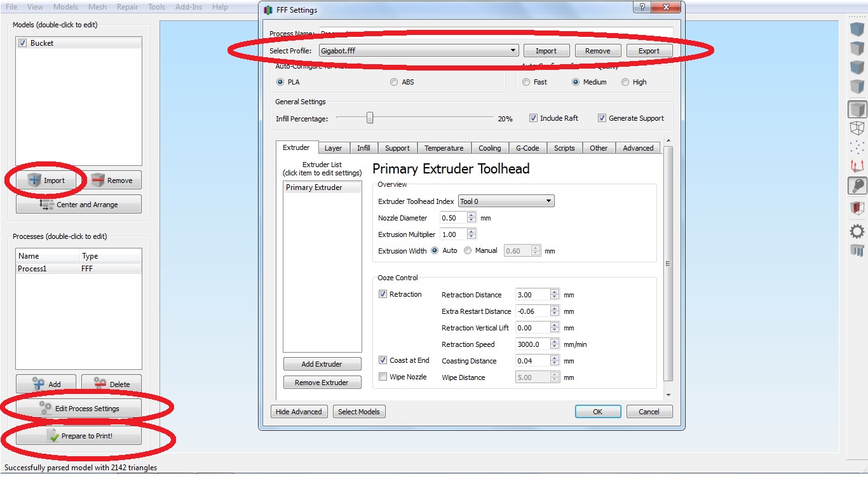The image size is (868, 488).
Task: Open the Select Profile dropdown
Action: tap(418, 51)
